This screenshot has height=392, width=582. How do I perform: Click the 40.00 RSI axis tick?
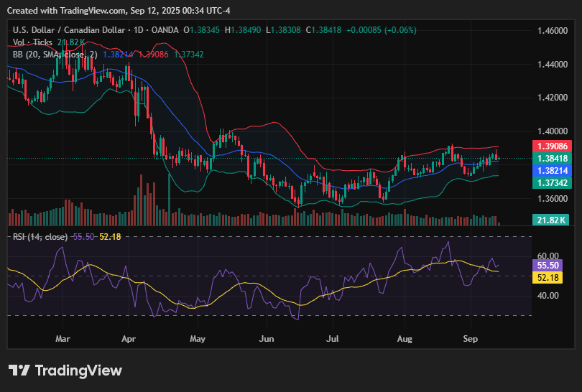pyautogui.click(x=548, y=296)
